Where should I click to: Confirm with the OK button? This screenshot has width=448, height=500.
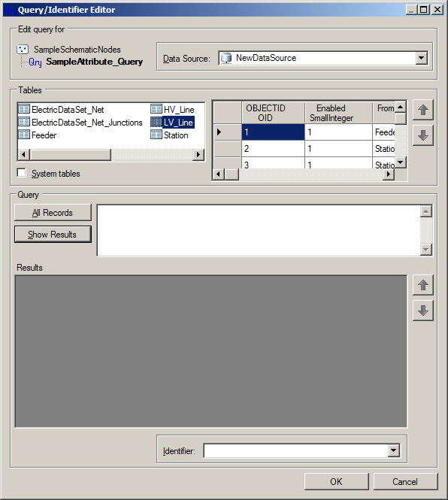point(337,481)
